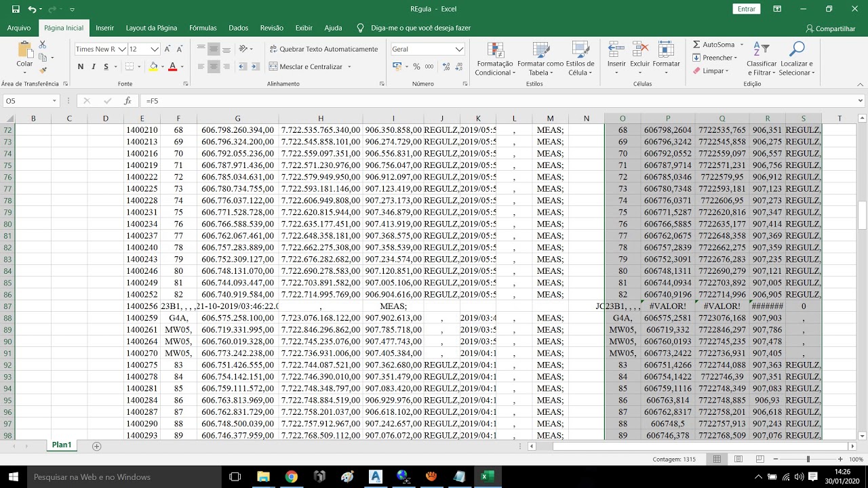
Task: Toggle middle vertical alignment
Action: point(214,49)
